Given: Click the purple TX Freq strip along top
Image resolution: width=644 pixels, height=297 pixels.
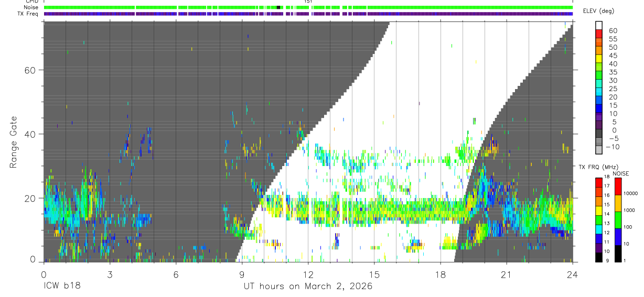Looking at the screenshot, I should (308, 14).
